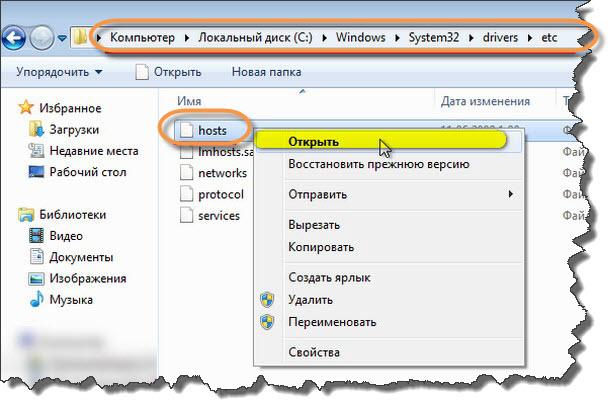Choose Создать ярлык in the context menu
Viewport: 614px width, 416px height.
click(x=329, y=277)
